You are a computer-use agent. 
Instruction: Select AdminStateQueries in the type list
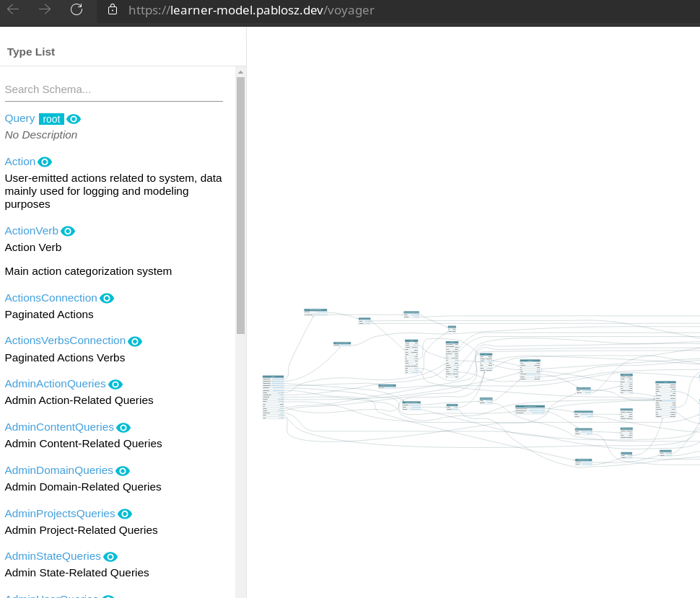pos(53,556)
